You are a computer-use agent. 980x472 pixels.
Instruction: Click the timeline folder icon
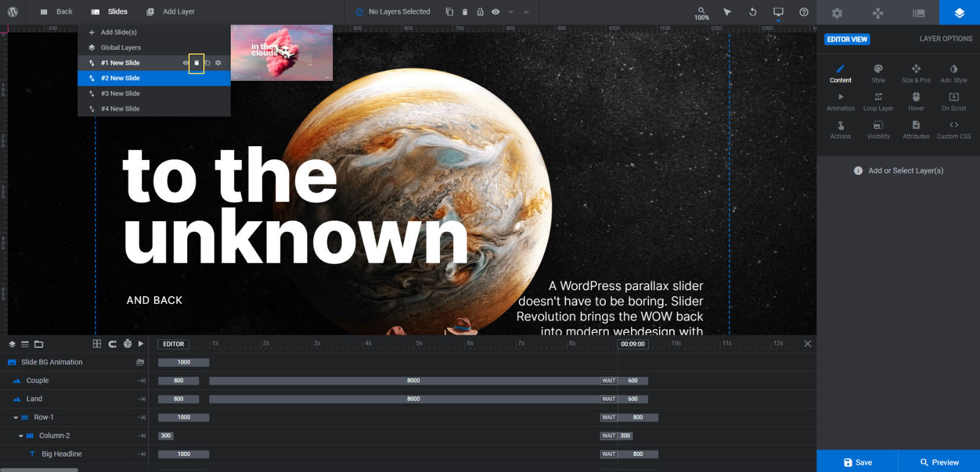click(39, 344)
